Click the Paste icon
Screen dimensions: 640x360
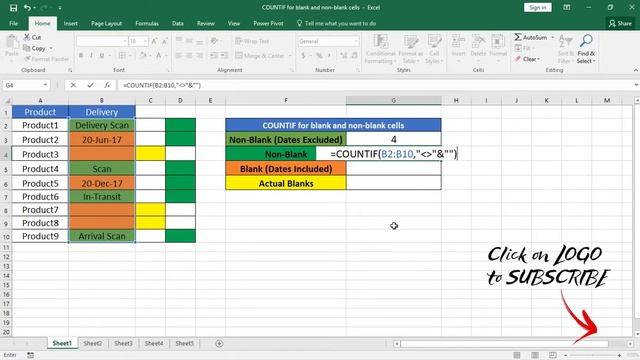pyautogui.click(x=12, y=42)
